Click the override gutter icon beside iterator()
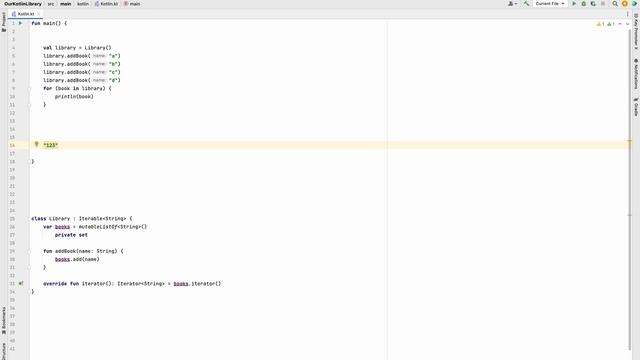640x360 pixels. [x=21, y=283]
